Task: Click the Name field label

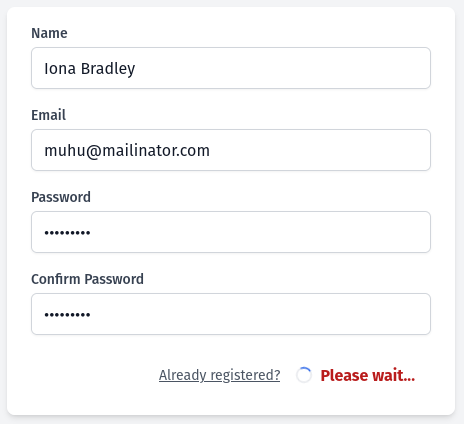Action: click(49, 33)
